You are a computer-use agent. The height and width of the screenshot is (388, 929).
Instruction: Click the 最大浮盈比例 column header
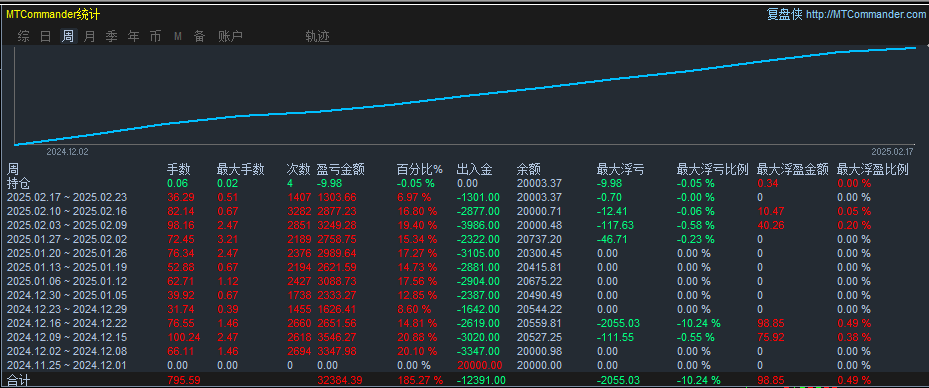tap(872, 169)
